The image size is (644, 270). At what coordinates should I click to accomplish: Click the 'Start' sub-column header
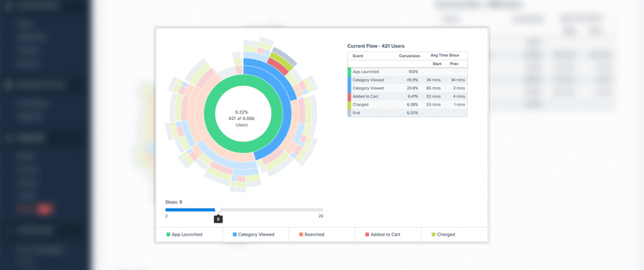436,64
